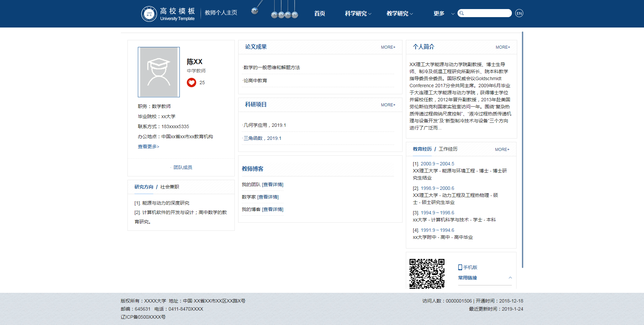Click the teacher avatar placeholder image
The height and width of the screenshot is (325, 644).
click(158, 72)
